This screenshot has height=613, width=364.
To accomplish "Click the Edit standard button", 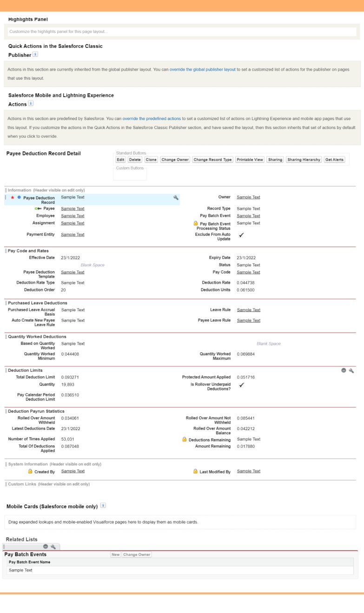I will (x=121, y=160).
